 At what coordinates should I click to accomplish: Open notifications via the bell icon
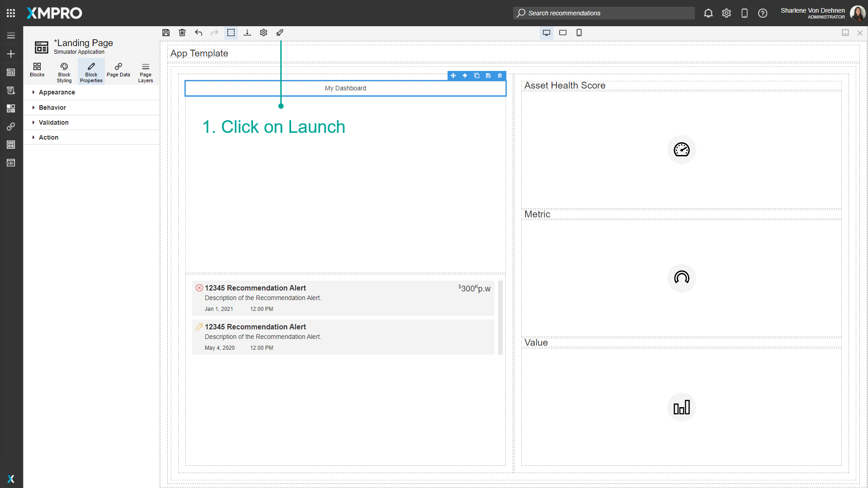(708, 13)
